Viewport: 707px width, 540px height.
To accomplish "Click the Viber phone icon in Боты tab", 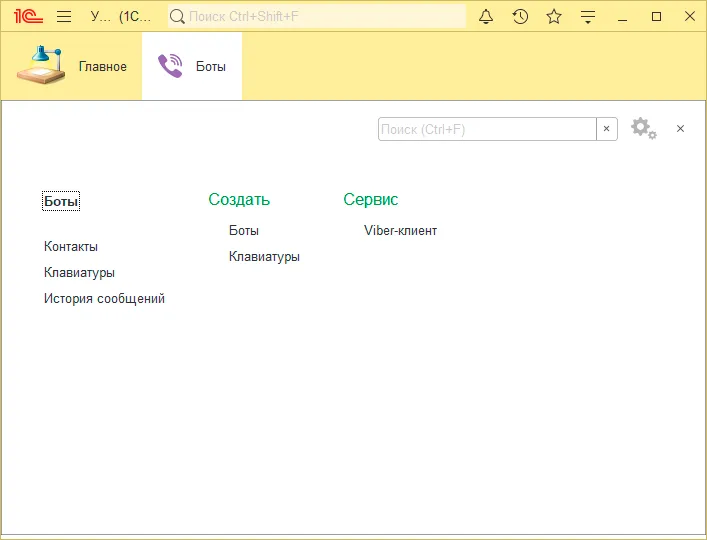I will point(171,66).
